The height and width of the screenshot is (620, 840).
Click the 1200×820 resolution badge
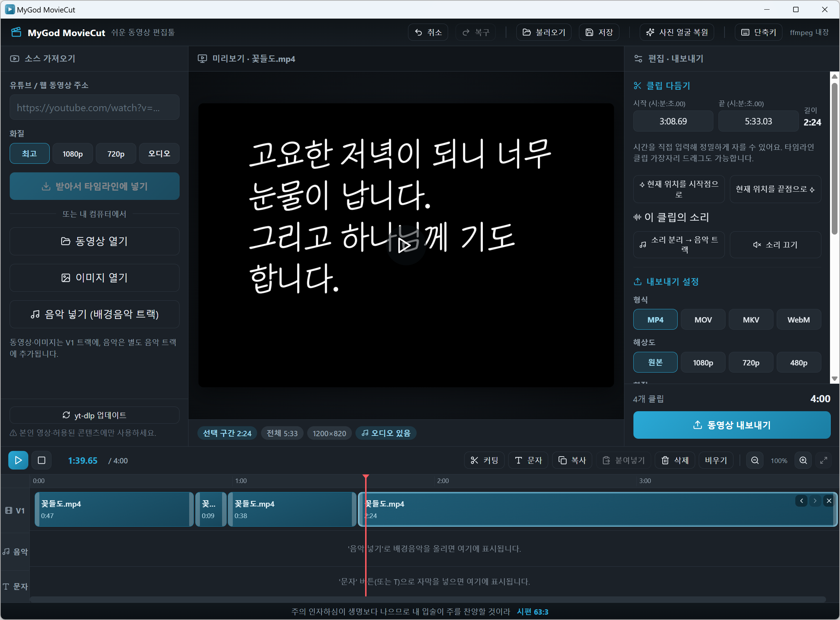[329, 433]
